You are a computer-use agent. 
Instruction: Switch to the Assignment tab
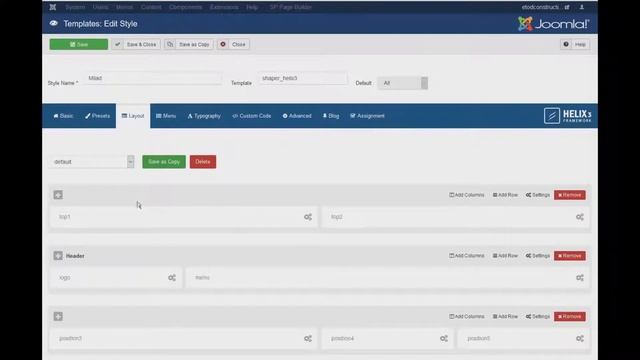(367, 116)
